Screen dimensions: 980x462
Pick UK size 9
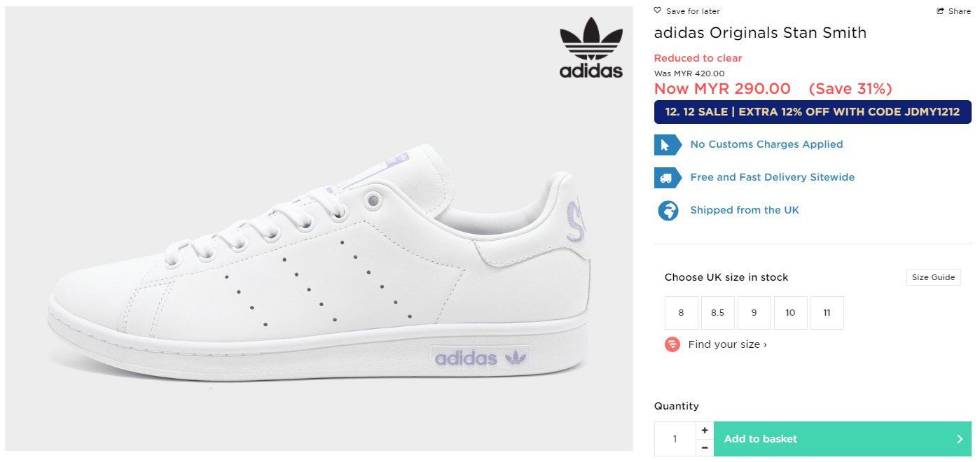point(754,313)
